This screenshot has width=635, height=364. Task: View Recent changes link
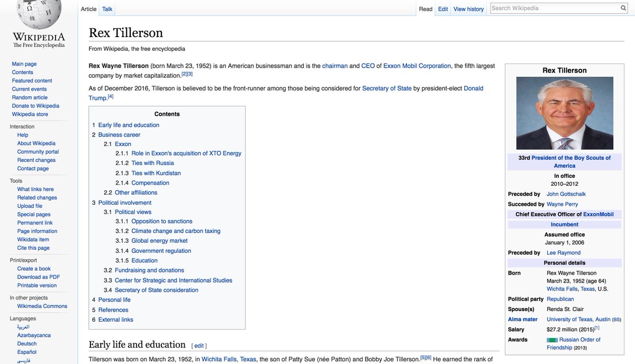tap(36, 160)
